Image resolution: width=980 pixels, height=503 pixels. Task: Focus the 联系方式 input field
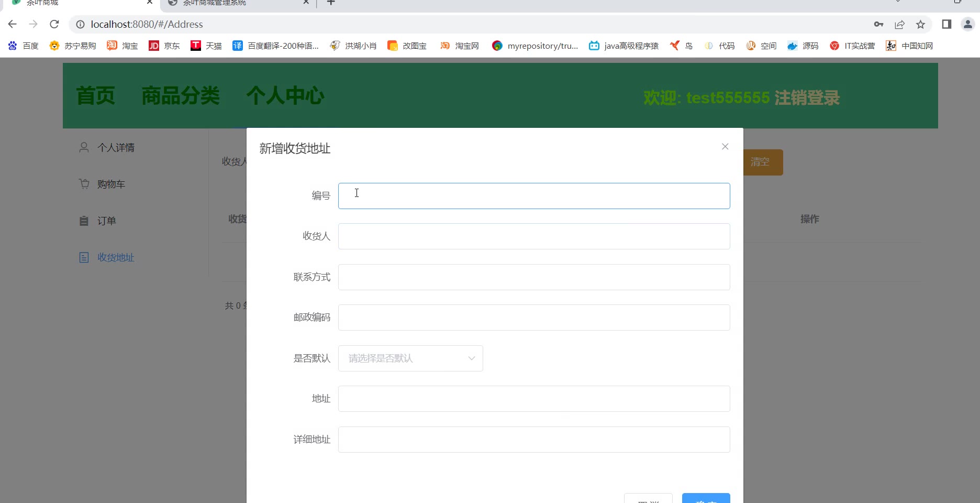tap(534, 277)
